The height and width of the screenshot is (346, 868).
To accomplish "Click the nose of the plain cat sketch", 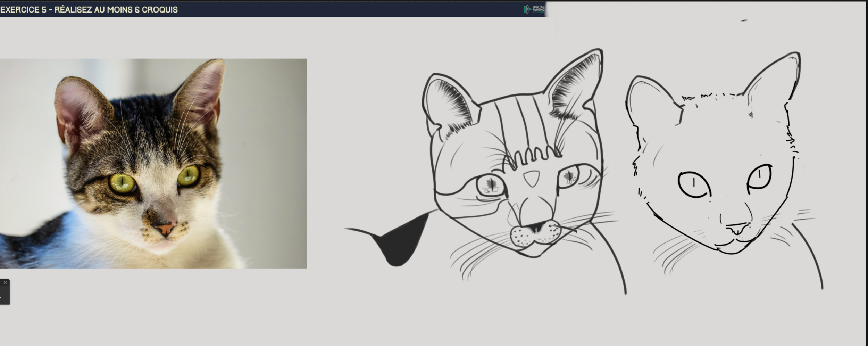I will click(x=738, y=228).
